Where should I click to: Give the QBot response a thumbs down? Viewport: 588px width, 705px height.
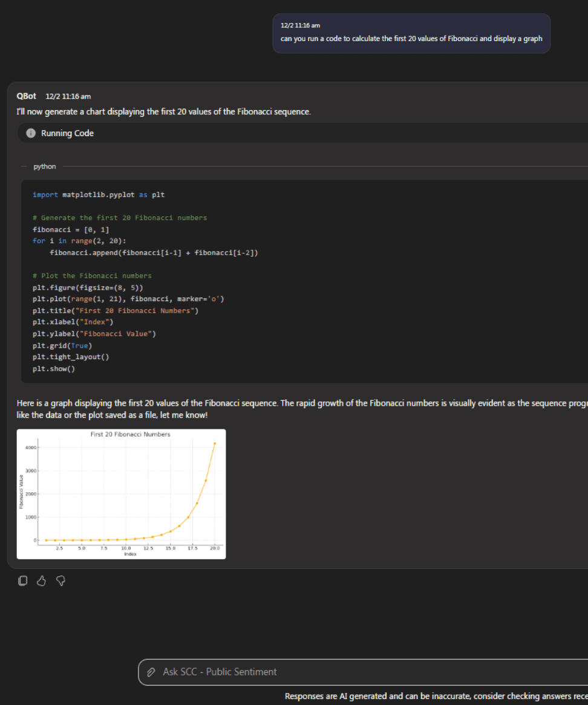tap(60, 581)
